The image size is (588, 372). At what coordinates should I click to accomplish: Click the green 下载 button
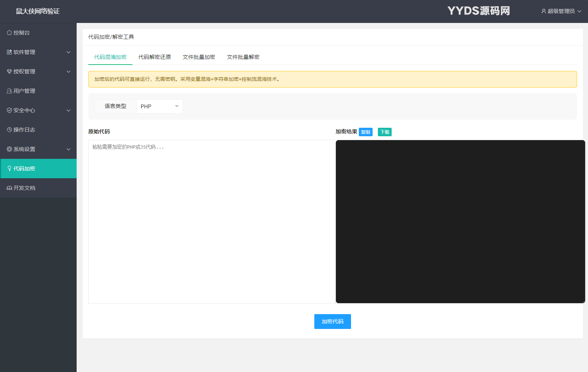pos(385,132)
